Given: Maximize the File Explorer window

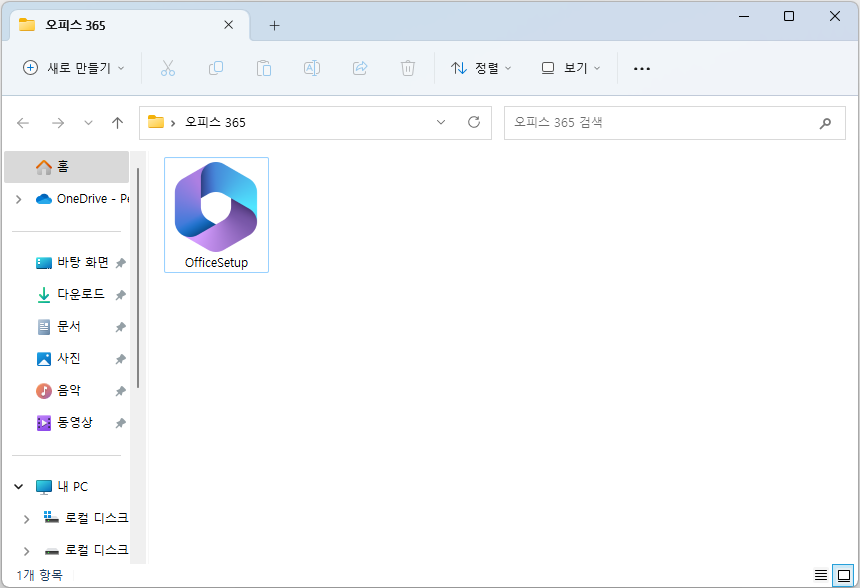Looking at the screenshot, I should 789,16.
